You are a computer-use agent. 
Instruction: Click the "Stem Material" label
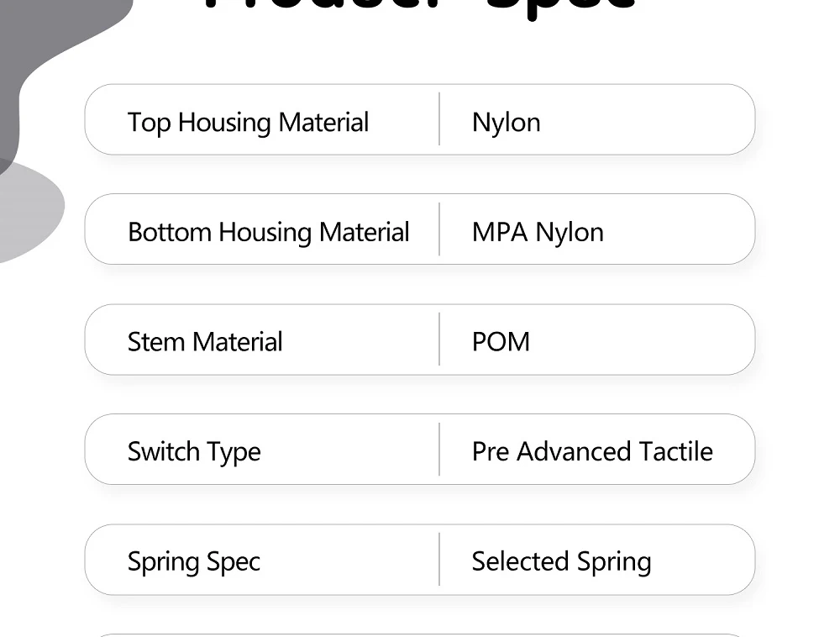[x=205, y=342]
